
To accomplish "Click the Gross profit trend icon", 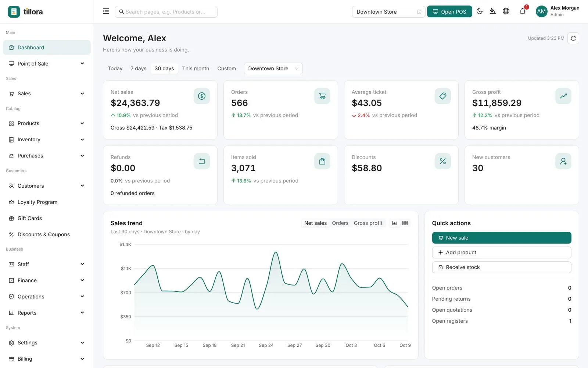I will click(563, 96).
